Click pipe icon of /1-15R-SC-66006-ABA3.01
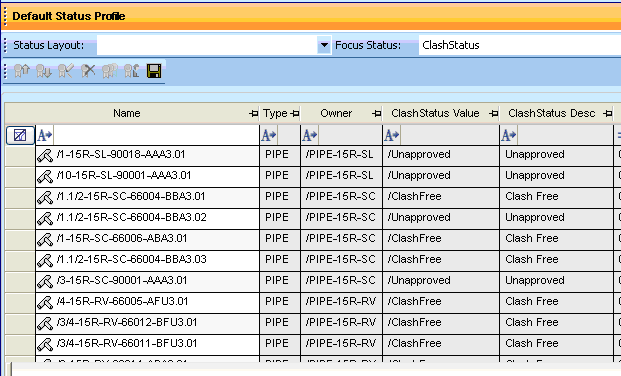The width and height of the screenshot is (621, 376). click(x=45, y=239)
